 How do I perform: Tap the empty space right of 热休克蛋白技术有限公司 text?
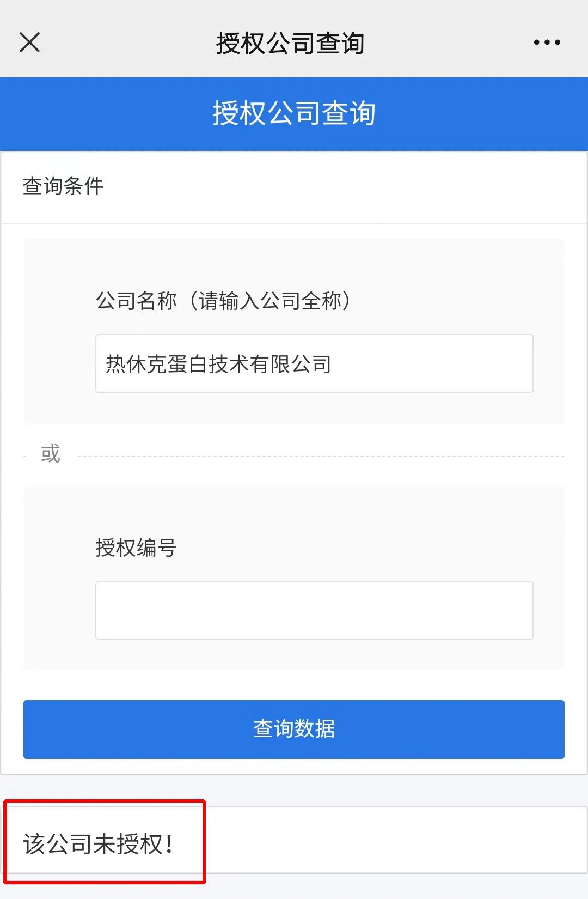click(432, 364)
